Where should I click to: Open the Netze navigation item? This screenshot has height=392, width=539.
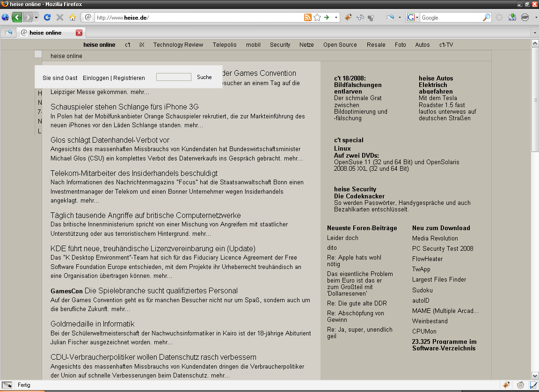[x=306, y=44]
